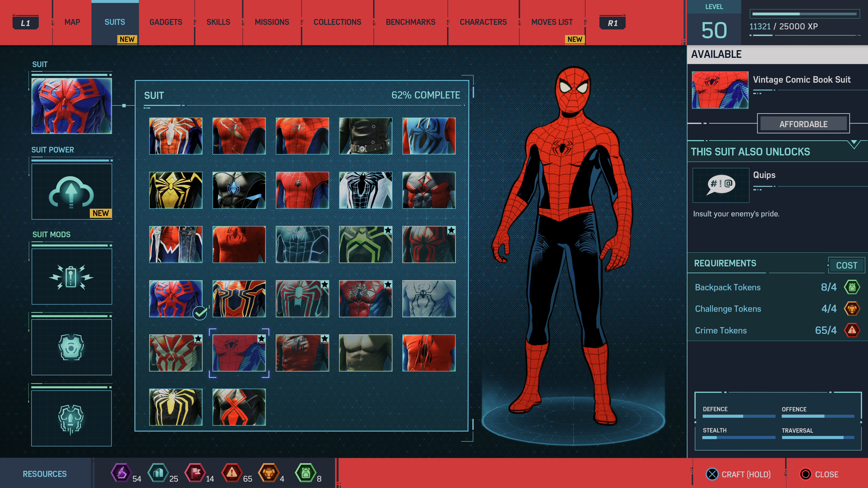This screenshot has width=868, height=488.
Task: Click the backpack token icon in resources bar
Action: [306, 472]
